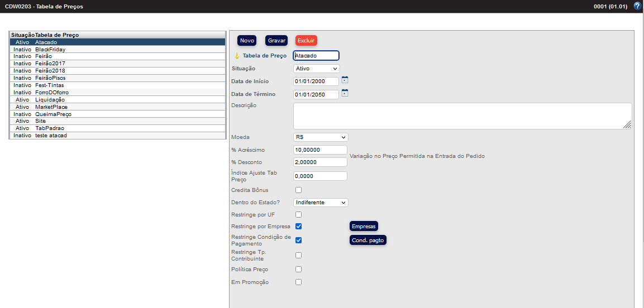Click the Novo button
This screenshot has width=644, height=308.
coord(247,41)
